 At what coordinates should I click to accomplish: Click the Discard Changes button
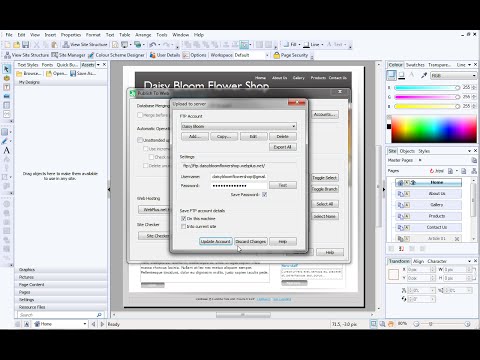pos(251,241)
